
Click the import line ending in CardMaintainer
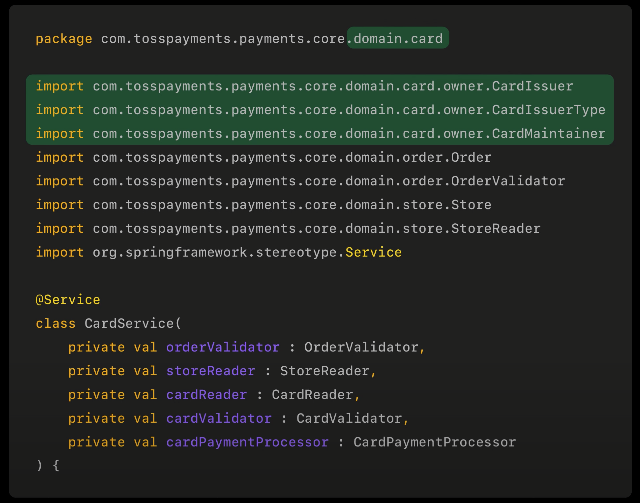[x=320, y=134]
